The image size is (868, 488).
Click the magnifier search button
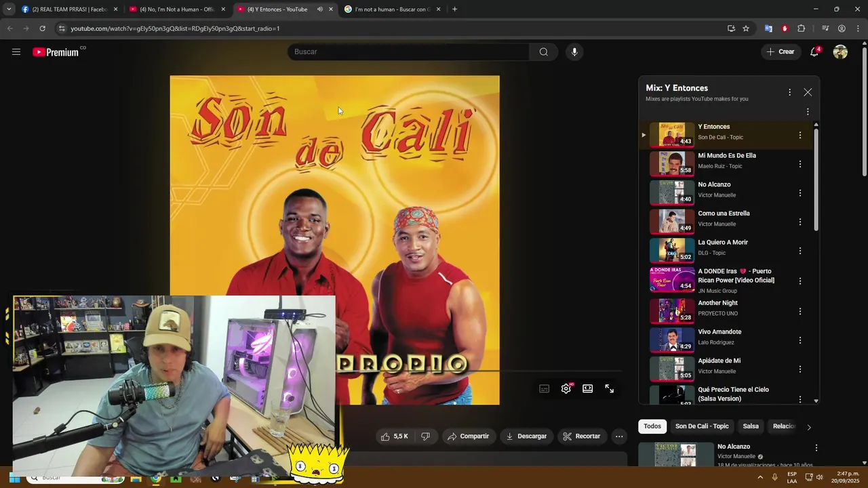[544, 52]
